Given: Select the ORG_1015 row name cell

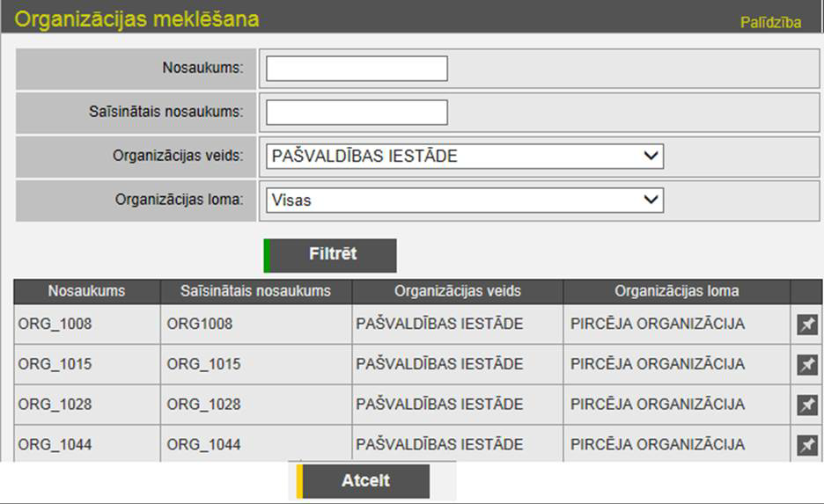Looking at the screenshot, I should (55, 364).
